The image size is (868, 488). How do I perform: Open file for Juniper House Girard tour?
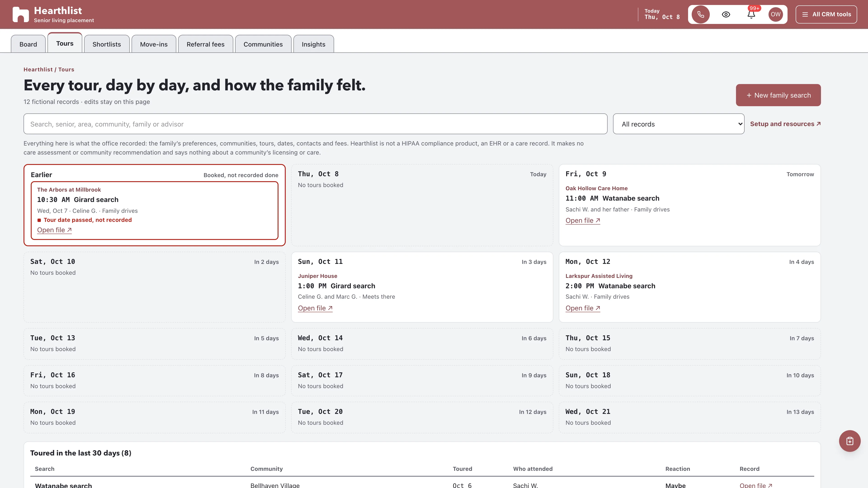pos(315,308)
